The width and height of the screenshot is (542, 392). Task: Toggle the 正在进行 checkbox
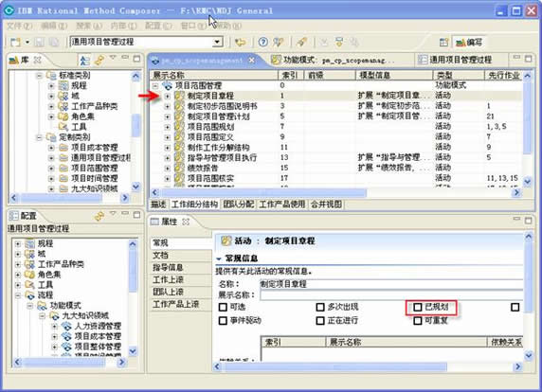[320, 321]
